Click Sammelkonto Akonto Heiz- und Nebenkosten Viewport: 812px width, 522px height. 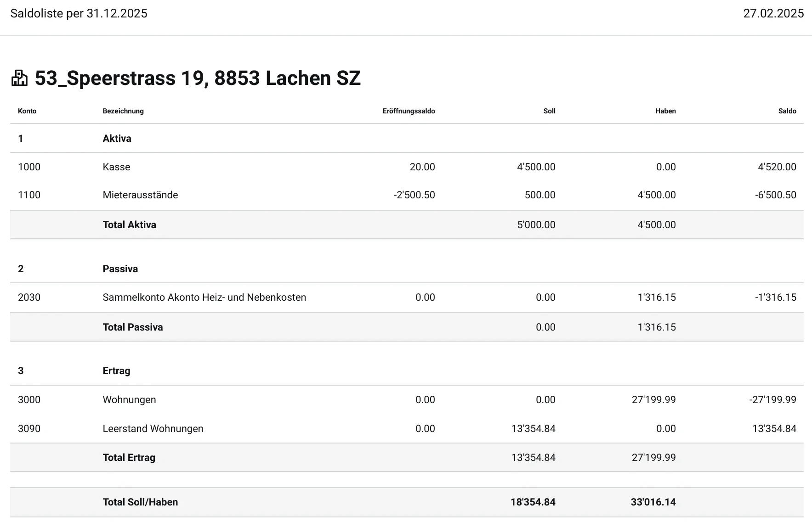click(204, 297)
